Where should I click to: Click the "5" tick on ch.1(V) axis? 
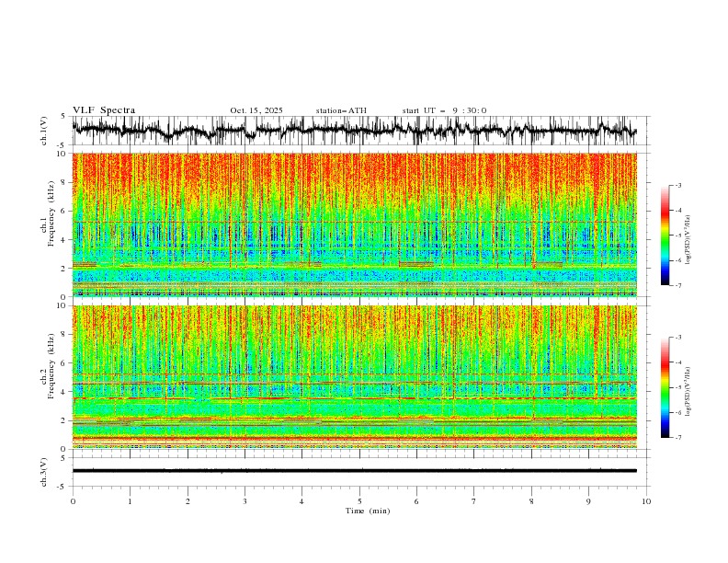pos(63,117)
